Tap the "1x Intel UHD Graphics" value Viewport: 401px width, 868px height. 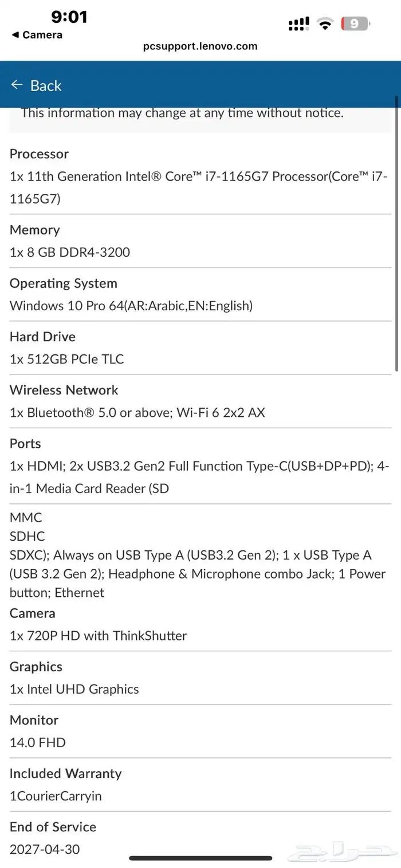pos(74,689)
